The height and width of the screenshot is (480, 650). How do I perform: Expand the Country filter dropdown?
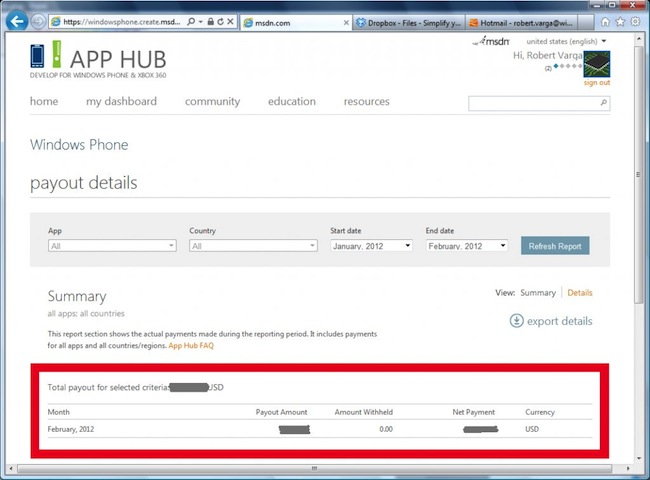coord(253,246)
